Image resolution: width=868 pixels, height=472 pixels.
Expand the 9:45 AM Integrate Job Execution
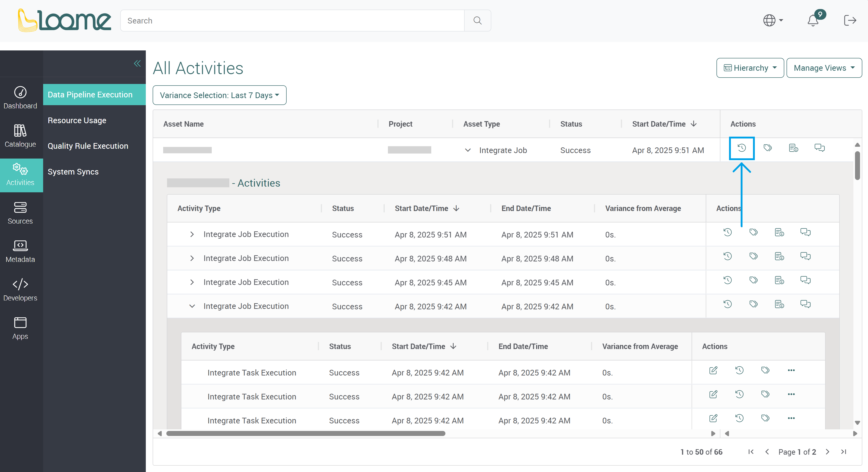point(192,282)
